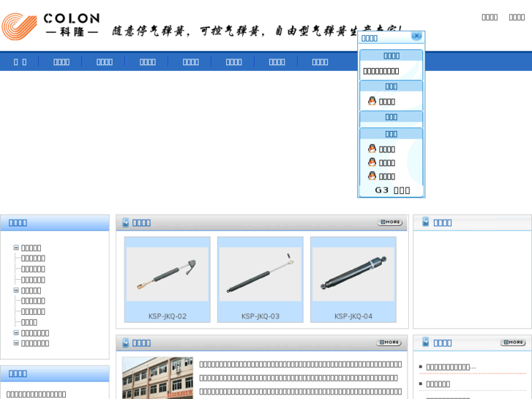Click last QQ penguin above the G3 line
This screenshot has width=532, height=399.
pyautogui.click(x=372, y=176)
